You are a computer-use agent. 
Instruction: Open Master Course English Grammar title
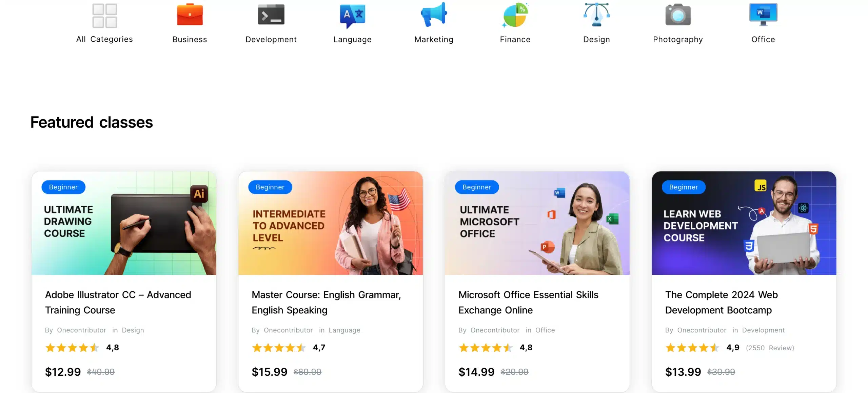pos(326,302)
